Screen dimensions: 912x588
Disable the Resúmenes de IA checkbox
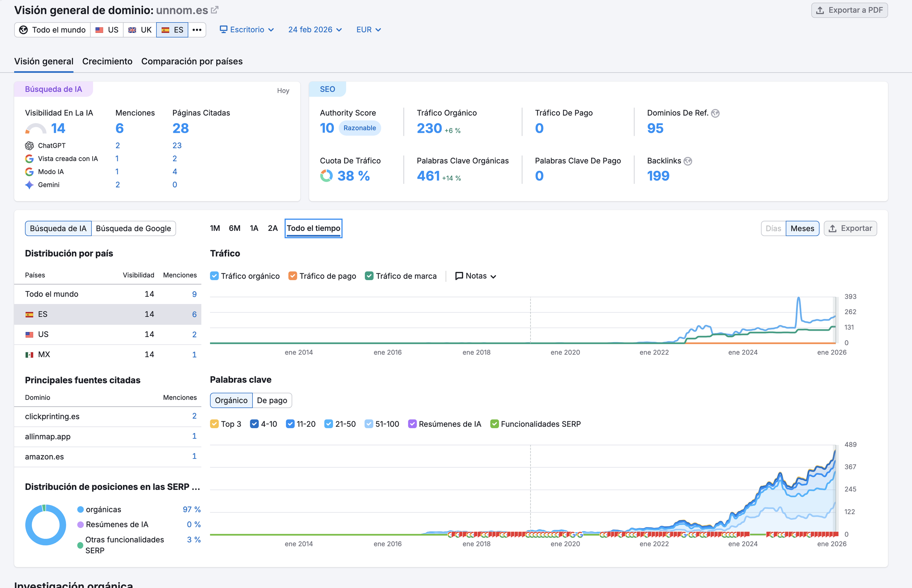[x=412, y=424]
